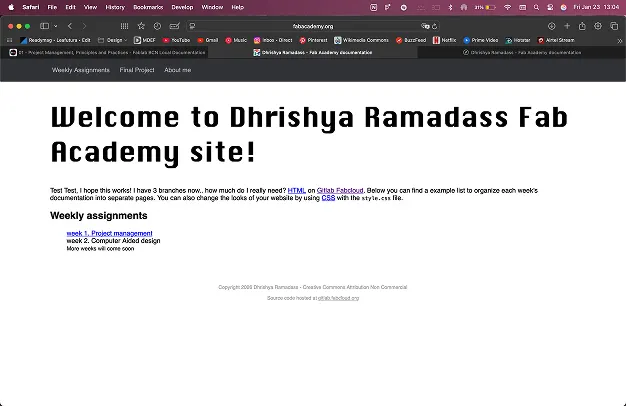Reload the current page
626x406 pixels.
(x=434, y=26)
